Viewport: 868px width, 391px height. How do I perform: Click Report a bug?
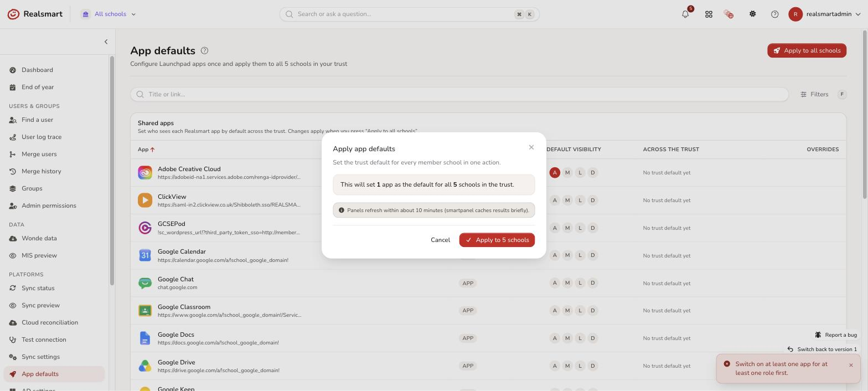tap(836, 335)
